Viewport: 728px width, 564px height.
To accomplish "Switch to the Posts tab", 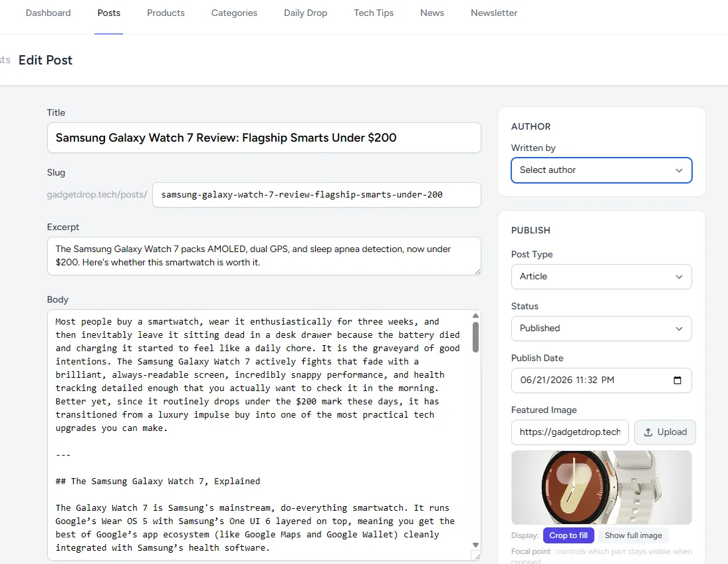I will click(x=108, y=13).
